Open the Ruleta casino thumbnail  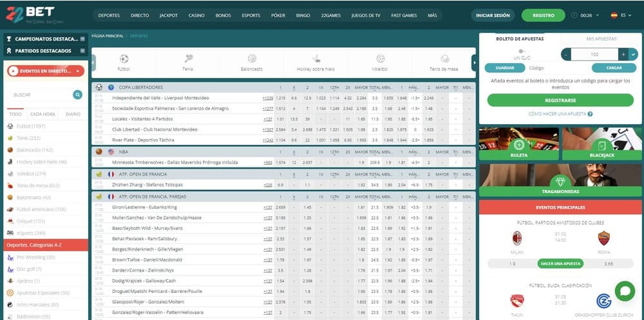coord(518,144)
